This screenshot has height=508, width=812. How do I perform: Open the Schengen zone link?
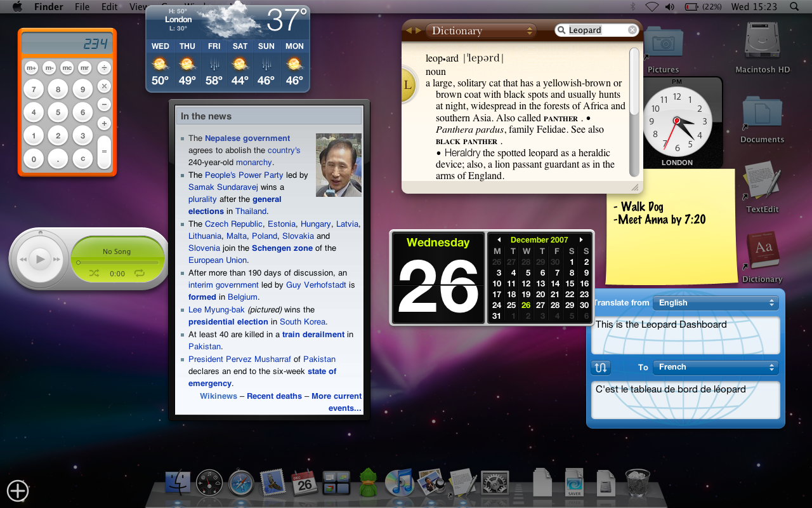(x=282, y=248)
